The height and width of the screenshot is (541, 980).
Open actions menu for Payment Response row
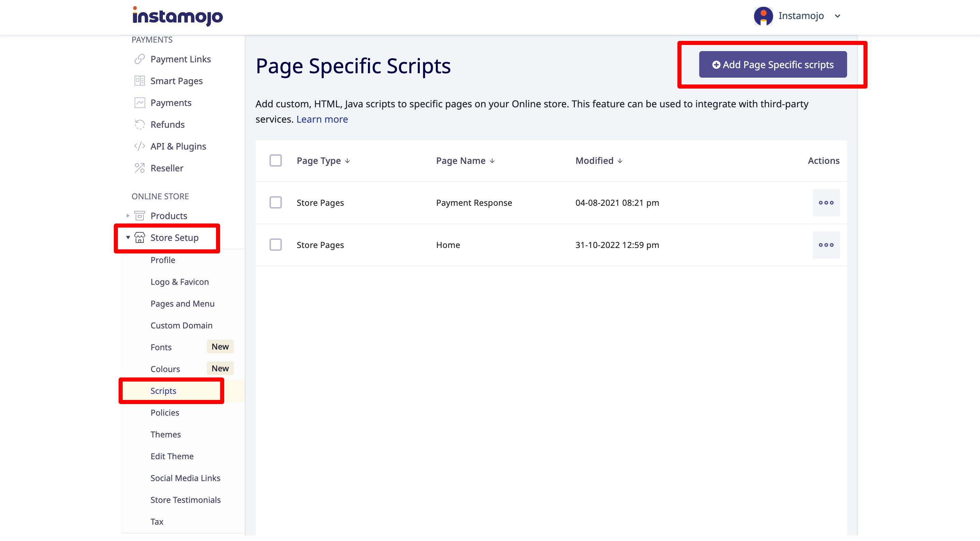(x=826, y=203)
